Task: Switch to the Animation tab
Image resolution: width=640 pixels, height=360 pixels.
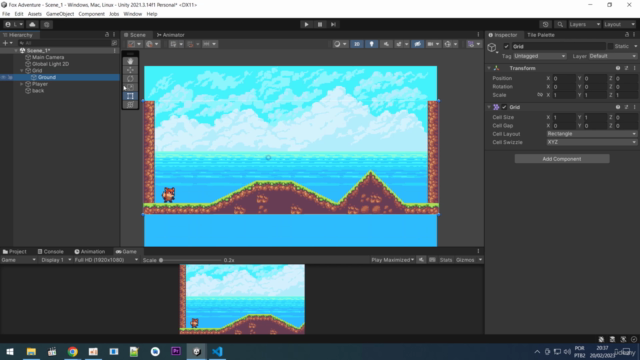Action: coord(89,251)
